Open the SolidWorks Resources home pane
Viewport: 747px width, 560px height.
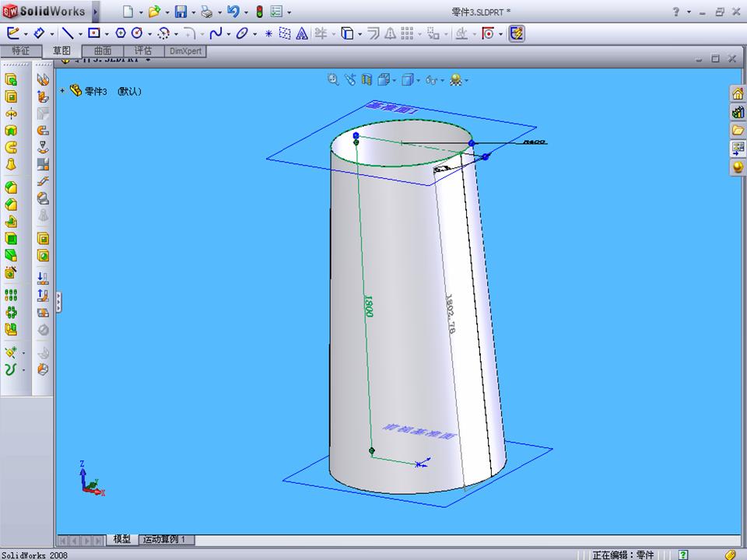pos(738,94)
